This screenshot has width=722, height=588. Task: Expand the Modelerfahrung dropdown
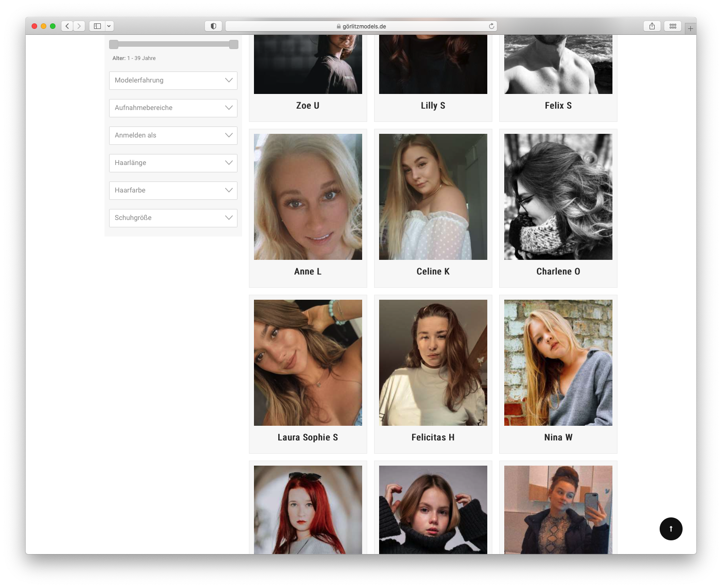coord(173,81)
